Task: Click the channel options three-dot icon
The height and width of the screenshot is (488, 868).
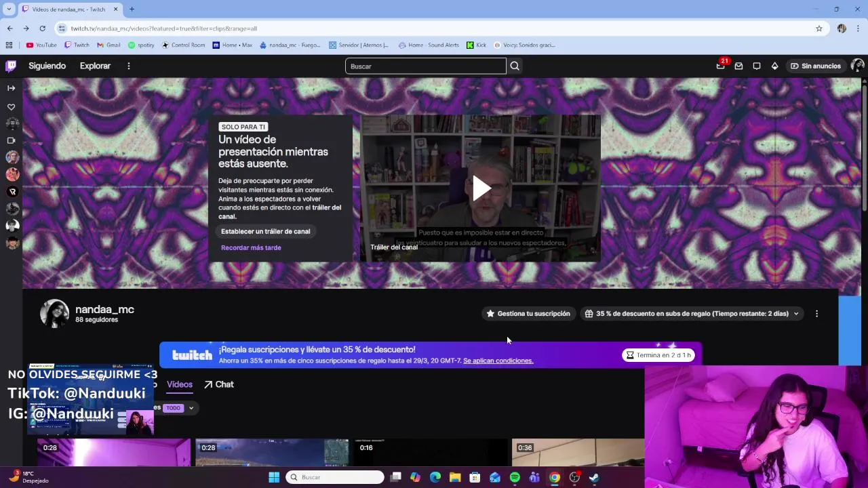Action: 816,314
